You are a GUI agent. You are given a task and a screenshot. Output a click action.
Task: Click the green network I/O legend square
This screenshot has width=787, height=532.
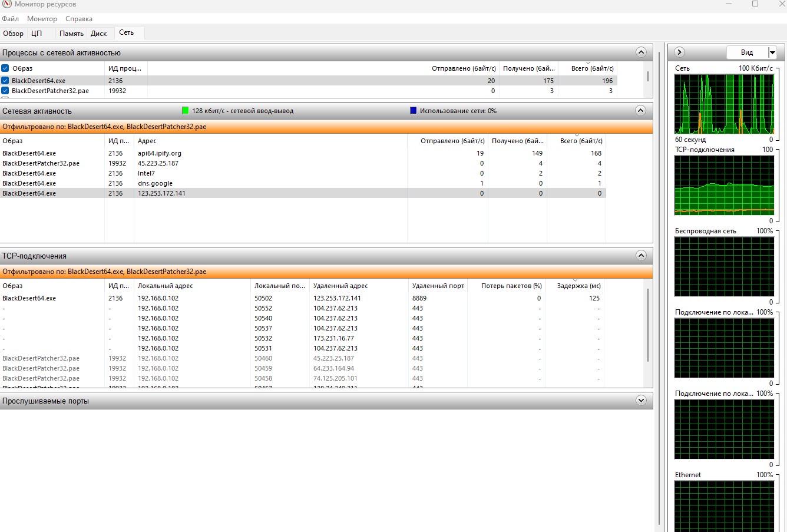[185, 111]
